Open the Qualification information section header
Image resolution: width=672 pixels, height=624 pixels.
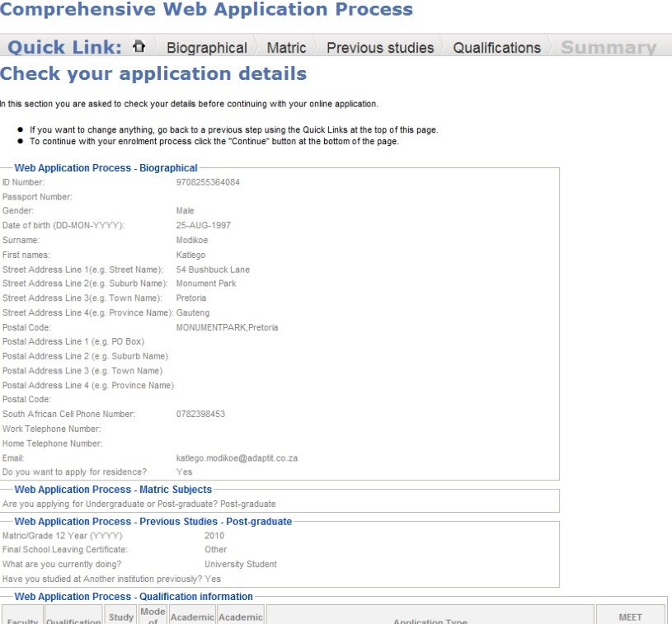coord(132,596)
